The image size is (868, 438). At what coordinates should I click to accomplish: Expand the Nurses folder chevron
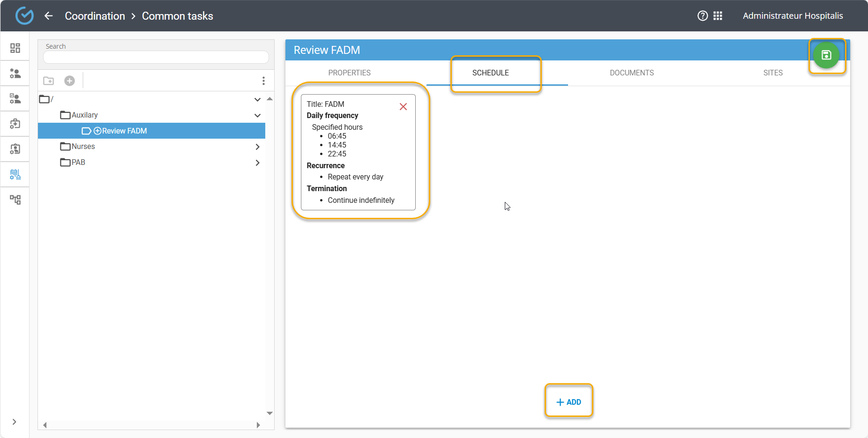point(257,147)
